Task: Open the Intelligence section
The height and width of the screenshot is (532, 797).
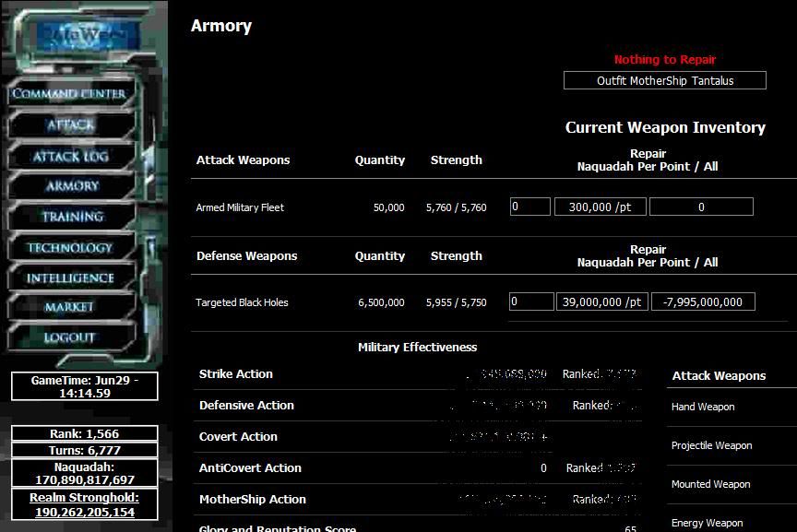Action: click(70, 278)
